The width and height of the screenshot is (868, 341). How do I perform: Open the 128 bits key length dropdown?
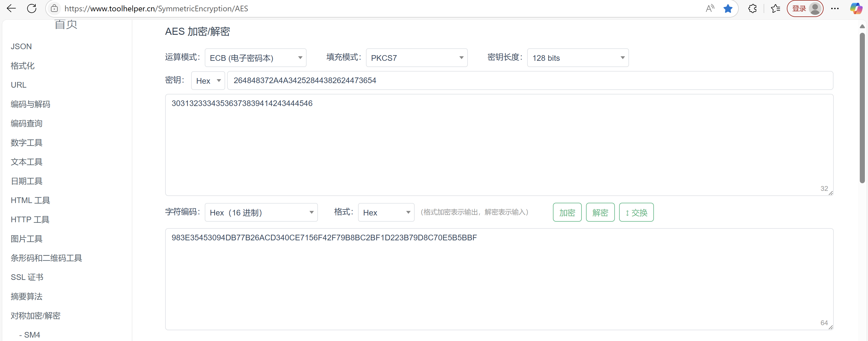click(x=578, y=58)
